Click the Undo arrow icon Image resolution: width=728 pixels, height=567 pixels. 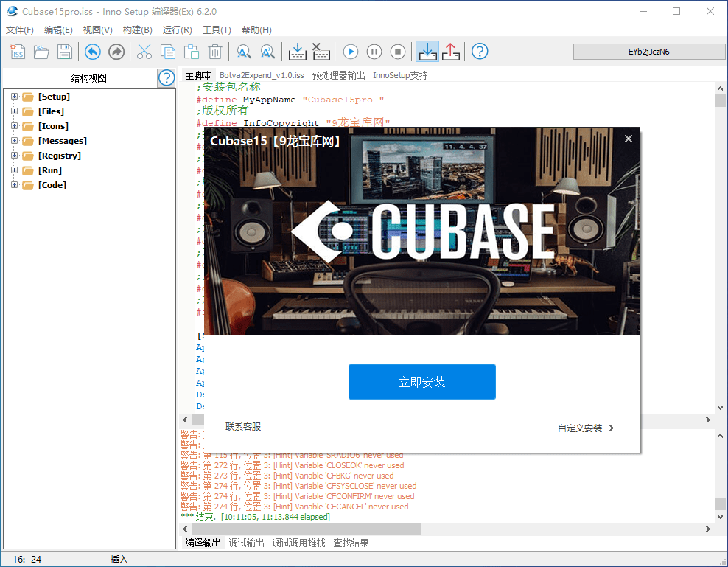[x=92, y=52]
